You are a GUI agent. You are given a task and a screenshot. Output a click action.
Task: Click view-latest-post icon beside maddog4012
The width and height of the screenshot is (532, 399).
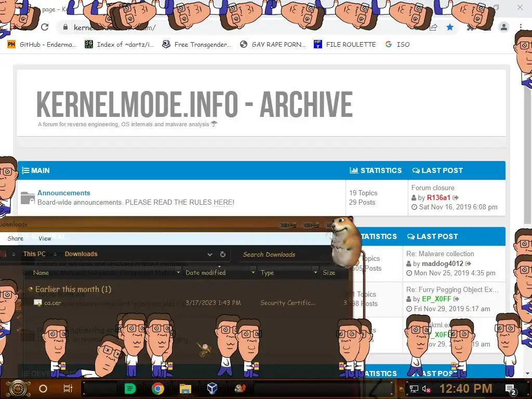point(468,263)
